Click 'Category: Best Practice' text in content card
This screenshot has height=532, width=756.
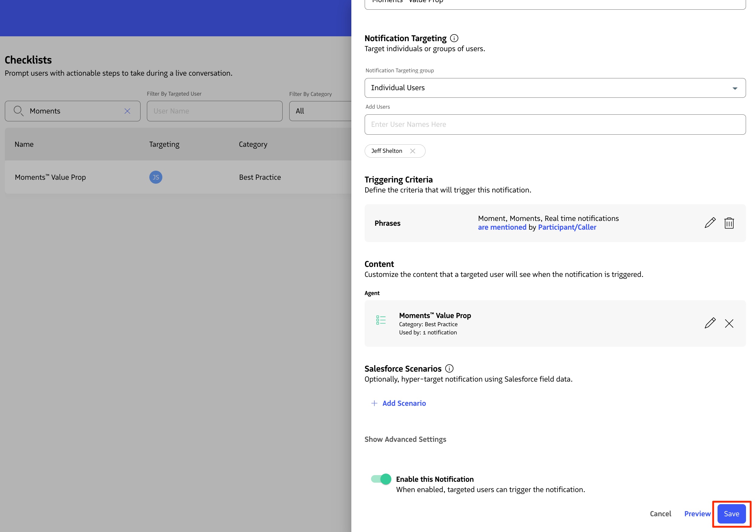428,324
